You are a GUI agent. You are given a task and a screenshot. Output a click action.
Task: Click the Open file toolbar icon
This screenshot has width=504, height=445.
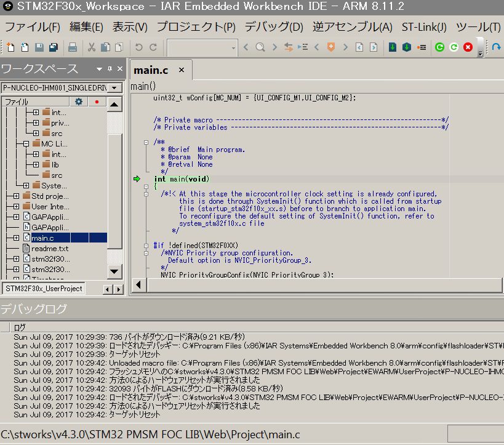pos(25,47)
